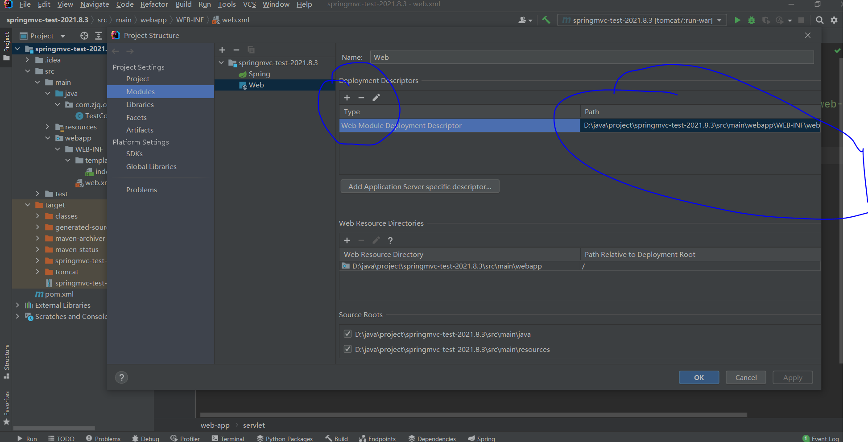Add a new module with plus icon
Viewport: 868px width, 442px height.
click(x=222, y=50)
